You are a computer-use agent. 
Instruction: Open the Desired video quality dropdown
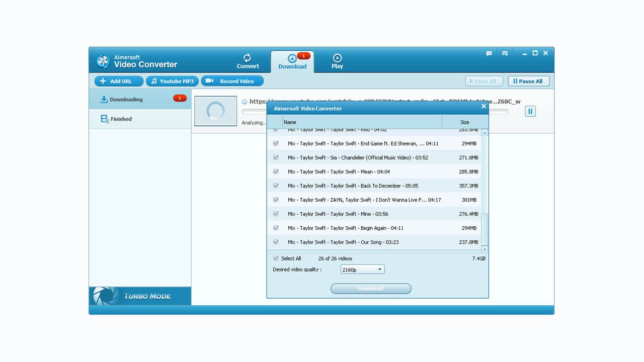pyautogui.click(x=380, y=269)
